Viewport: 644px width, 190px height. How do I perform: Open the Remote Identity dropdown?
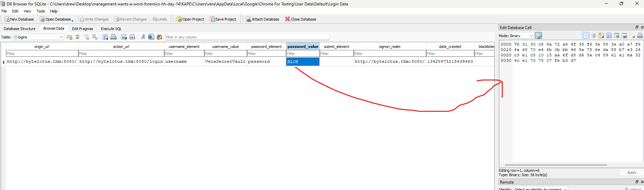pos(541,188)
